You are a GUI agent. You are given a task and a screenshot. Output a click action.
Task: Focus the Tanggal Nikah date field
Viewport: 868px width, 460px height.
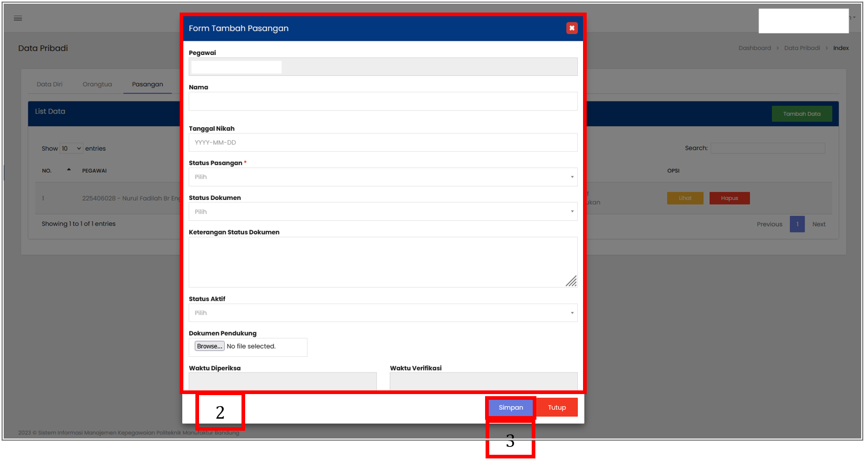(382, 142)
